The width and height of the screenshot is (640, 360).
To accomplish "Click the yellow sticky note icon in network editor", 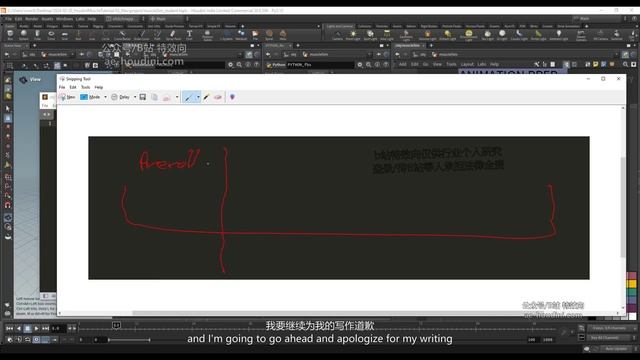I will pyautogui.click(x=596, y=64).
